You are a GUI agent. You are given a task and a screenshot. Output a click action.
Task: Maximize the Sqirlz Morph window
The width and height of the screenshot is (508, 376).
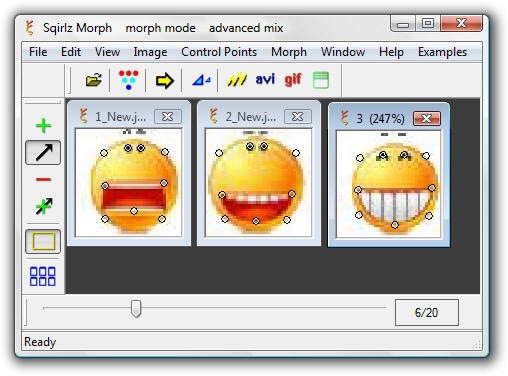click(428, 24)
